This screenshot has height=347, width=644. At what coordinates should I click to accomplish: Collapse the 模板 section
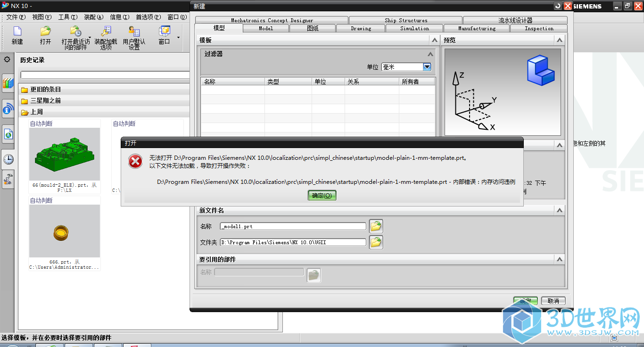pos(434,41)
